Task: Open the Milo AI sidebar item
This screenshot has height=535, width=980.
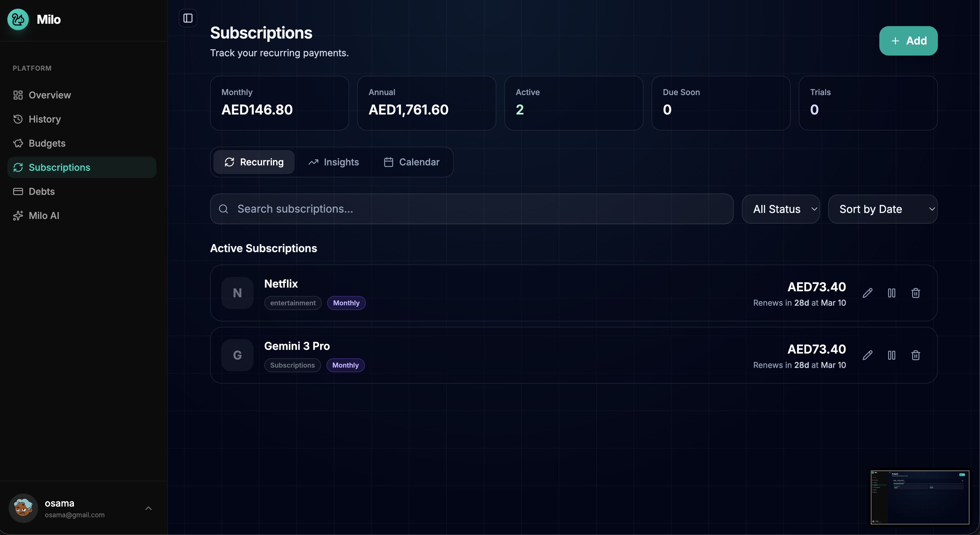Action: tap(44, 216)
